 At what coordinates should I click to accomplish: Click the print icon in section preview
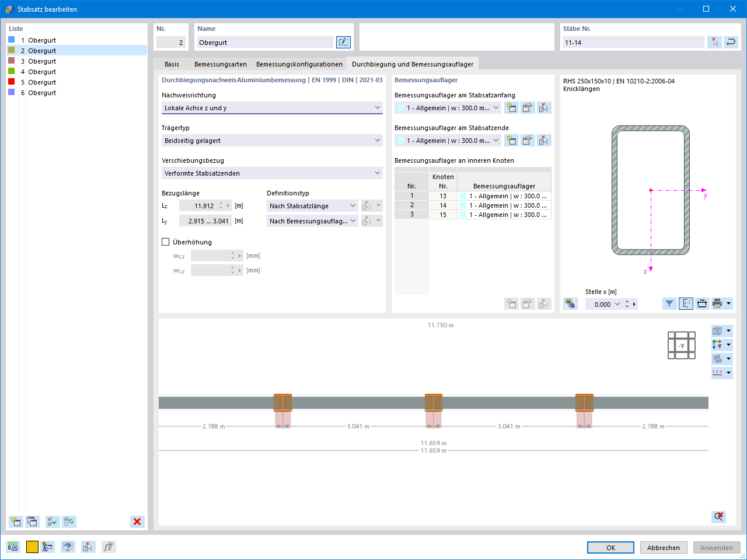(x=718, y=303)
